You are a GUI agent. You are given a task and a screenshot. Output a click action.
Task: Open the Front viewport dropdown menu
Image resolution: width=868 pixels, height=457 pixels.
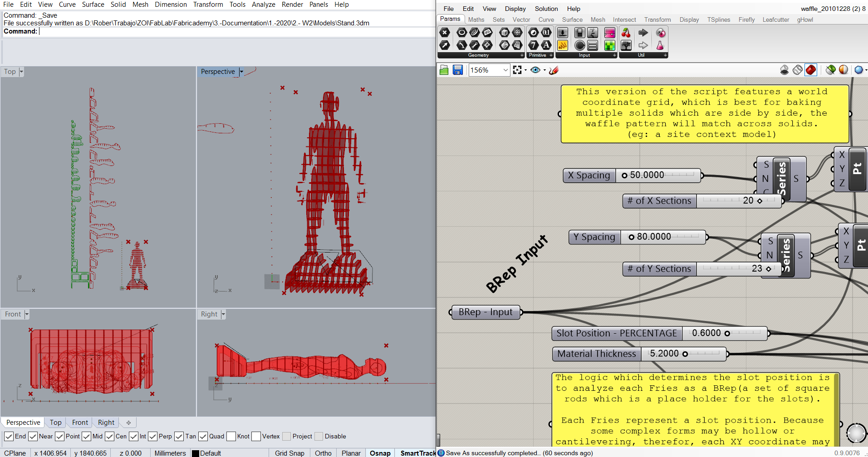pos(27,314)
